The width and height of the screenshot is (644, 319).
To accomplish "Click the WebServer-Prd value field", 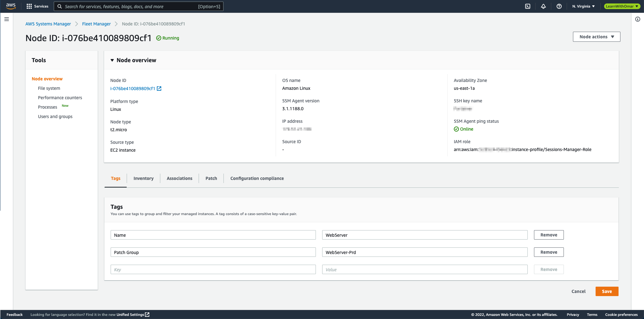I will point(425,252).
